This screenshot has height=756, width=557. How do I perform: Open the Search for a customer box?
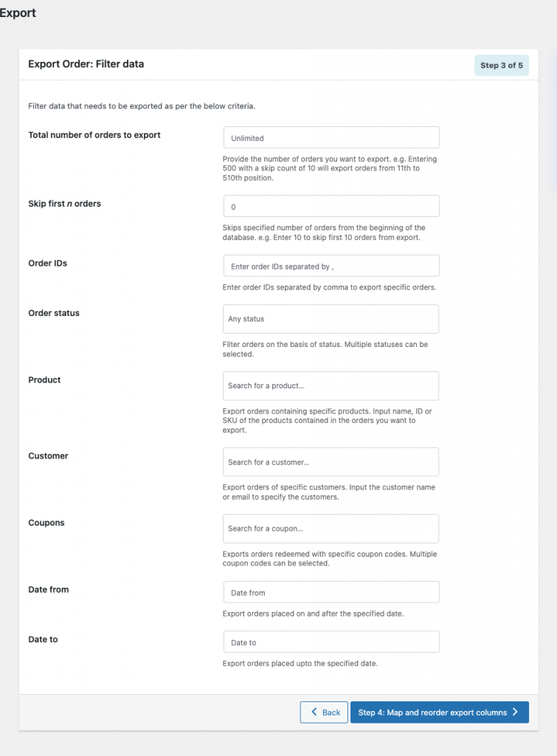(x=331, y=462)
